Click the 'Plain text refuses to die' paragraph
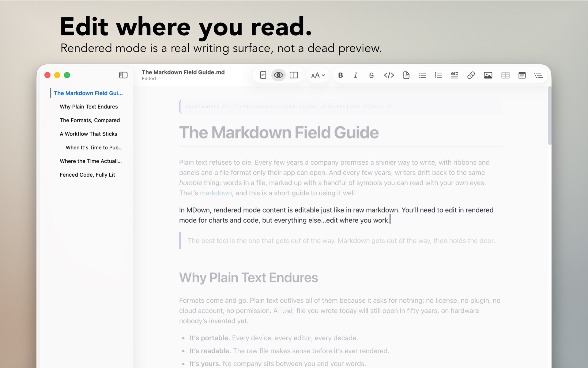This screenshot has height=368, width=588. (x=334, y=178)
